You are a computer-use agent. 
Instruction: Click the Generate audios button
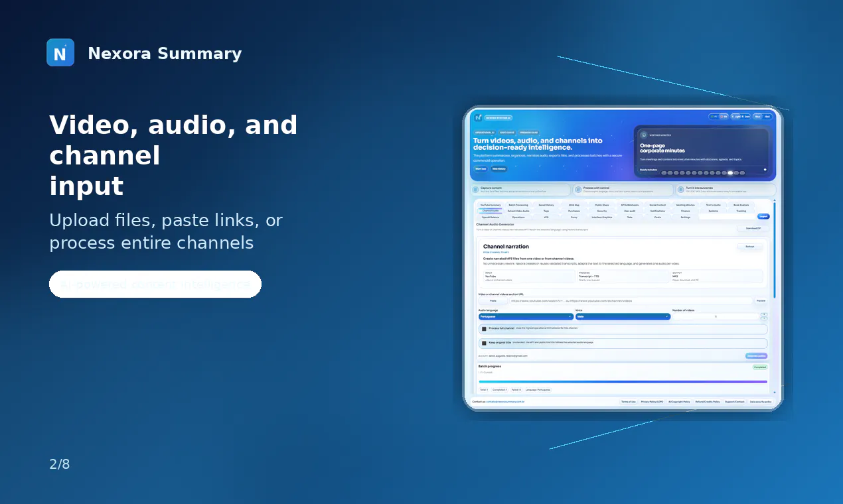pos(757,356)
